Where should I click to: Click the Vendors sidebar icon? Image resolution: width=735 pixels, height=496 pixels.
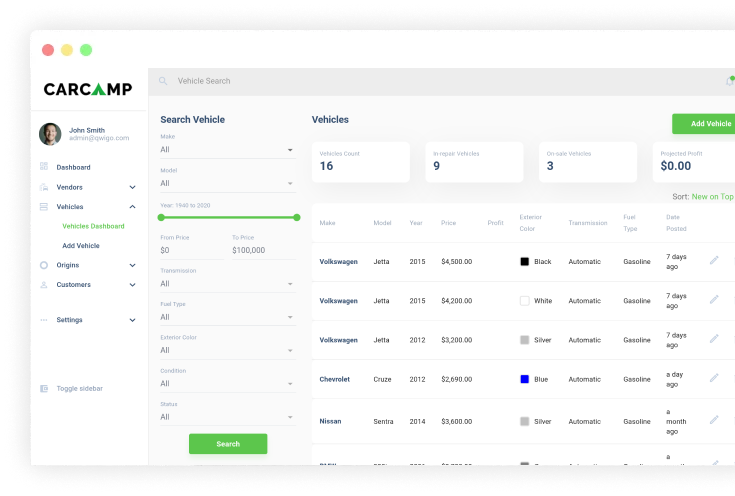pos(44,187)
